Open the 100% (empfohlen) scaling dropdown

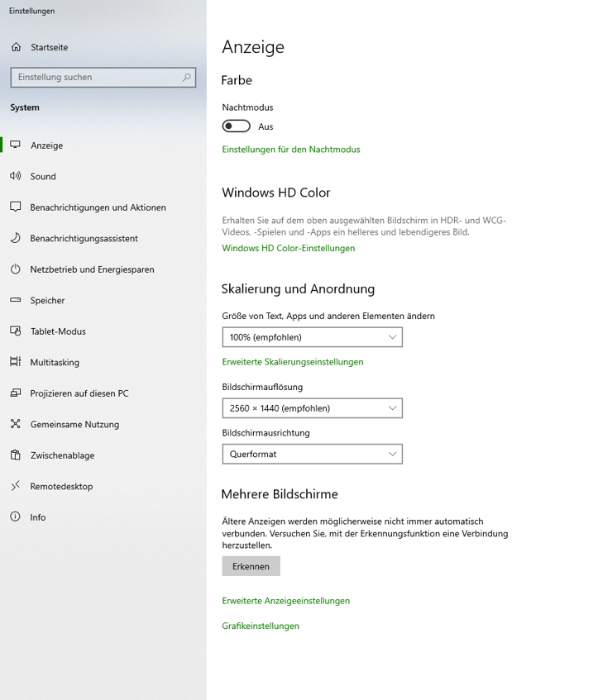pos(312,337)
